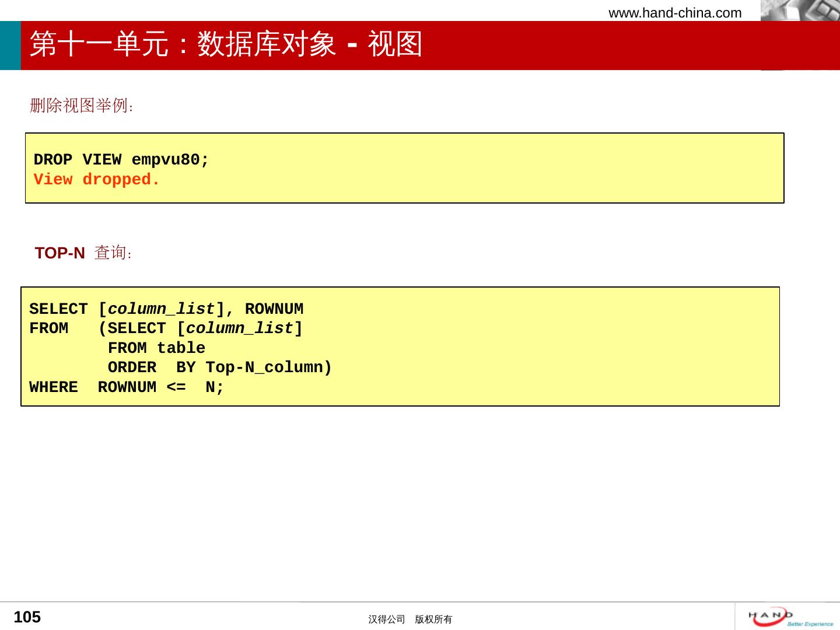
Task: Select the line SELECT [column_list], ROWNUM
Action: coord(166,309)
